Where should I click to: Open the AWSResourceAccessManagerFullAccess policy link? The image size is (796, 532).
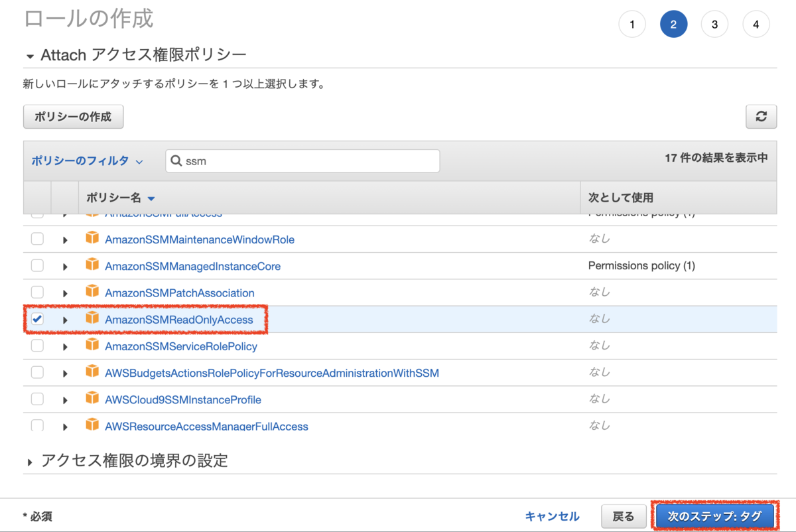(x=206, y=426)
